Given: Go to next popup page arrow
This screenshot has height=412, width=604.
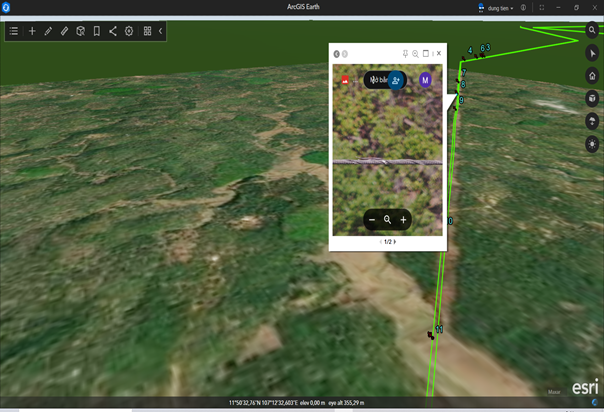Looking at the screenshot, I should 395,242.
